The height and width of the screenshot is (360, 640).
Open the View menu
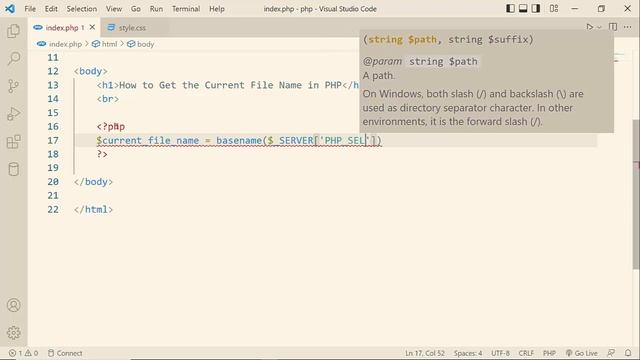tap(114, 9)
